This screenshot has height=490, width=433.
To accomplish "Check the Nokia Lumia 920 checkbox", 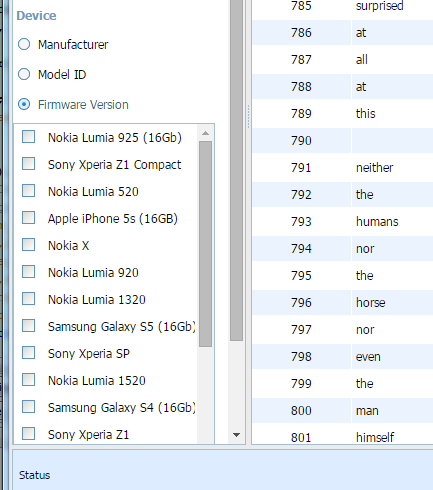I will 28,272.
